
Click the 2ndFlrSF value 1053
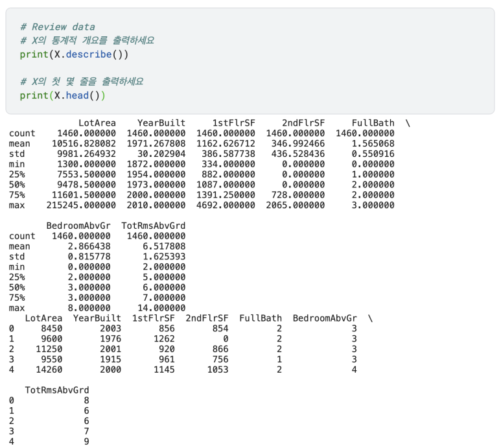click(218, 370)
